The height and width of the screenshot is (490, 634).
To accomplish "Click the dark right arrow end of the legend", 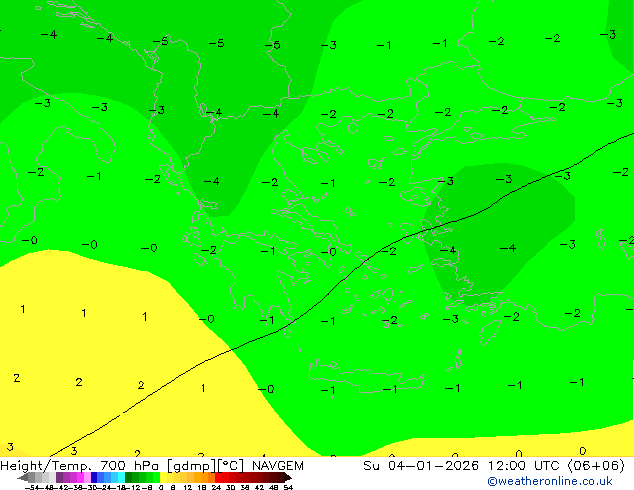I will [288, 478].
